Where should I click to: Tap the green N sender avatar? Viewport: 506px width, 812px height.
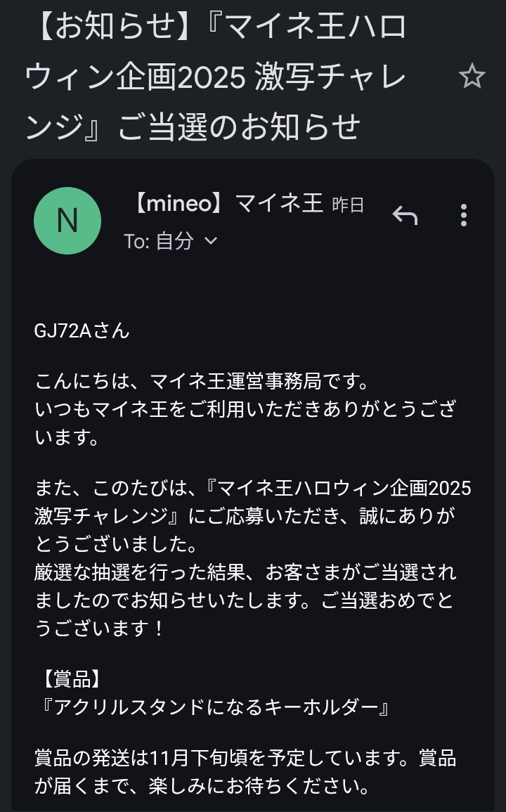click(x=67, y=221)
